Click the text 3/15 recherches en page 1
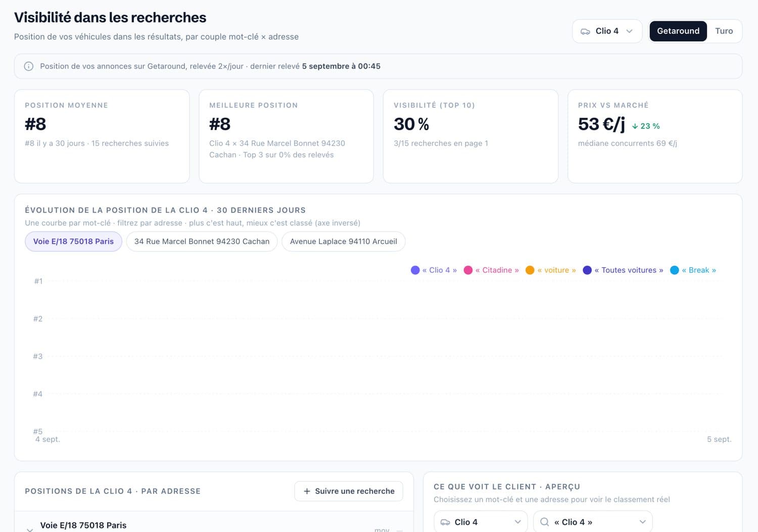Viewport: 758px width, 532px height. click(441, 143)
